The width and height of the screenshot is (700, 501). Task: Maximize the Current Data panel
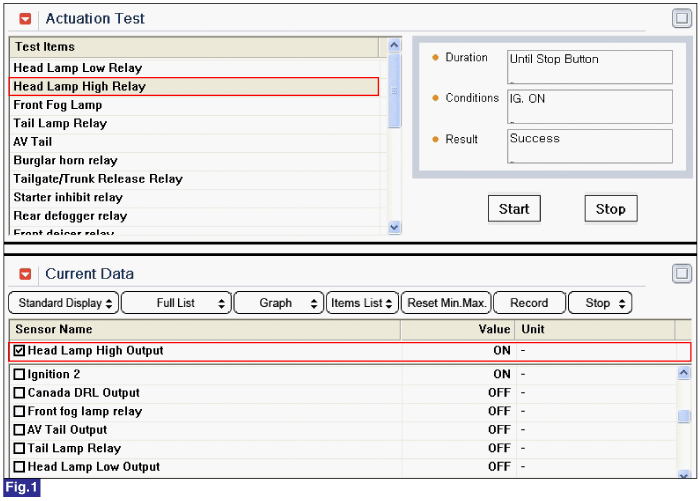click(x=682, y=273)
